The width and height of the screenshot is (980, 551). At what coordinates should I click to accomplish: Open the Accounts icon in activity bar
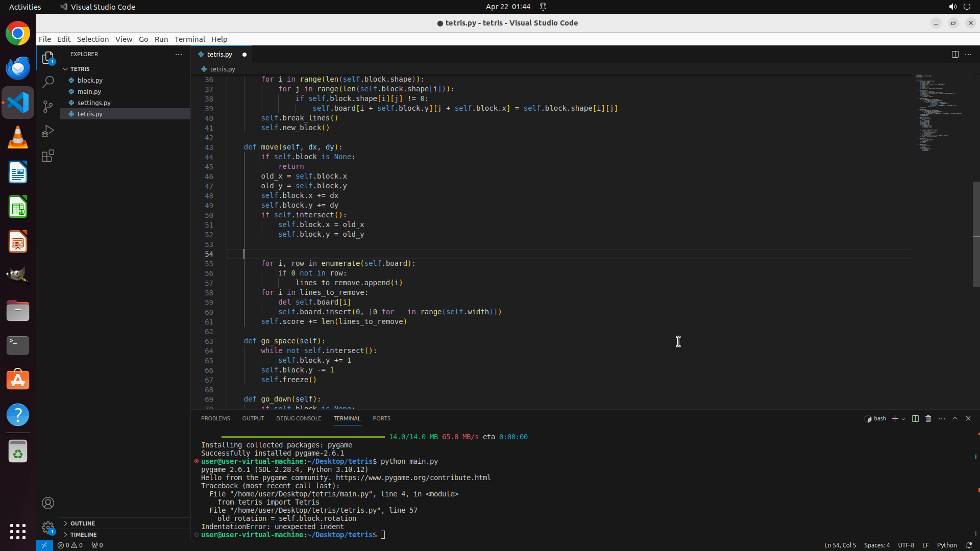48,503
